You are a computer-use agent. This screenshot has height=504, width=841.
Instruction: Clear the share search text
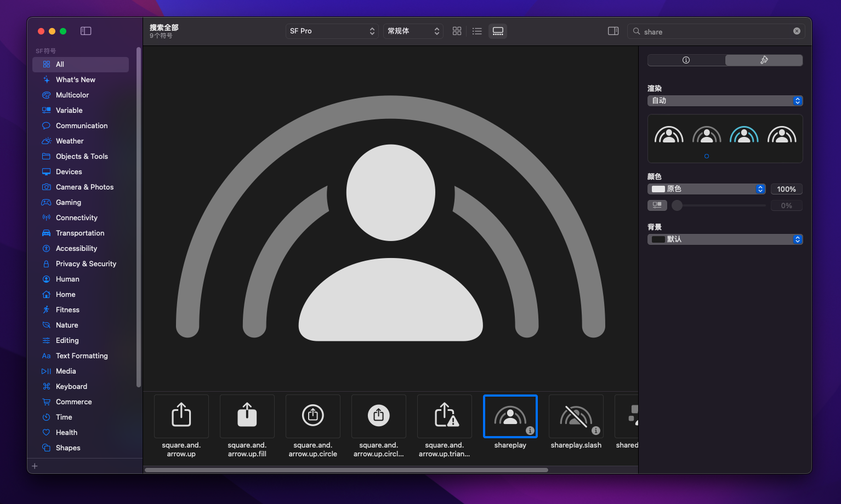pos(797,31)
